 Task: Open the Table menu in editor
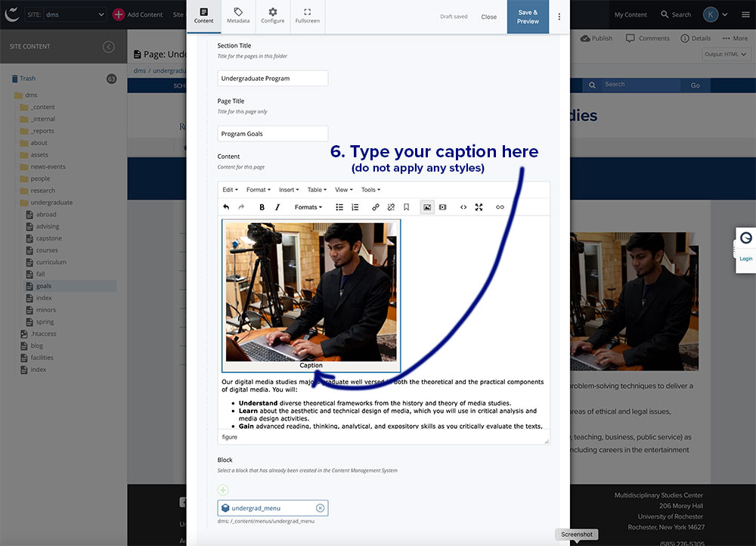click(x=317, y=190)
